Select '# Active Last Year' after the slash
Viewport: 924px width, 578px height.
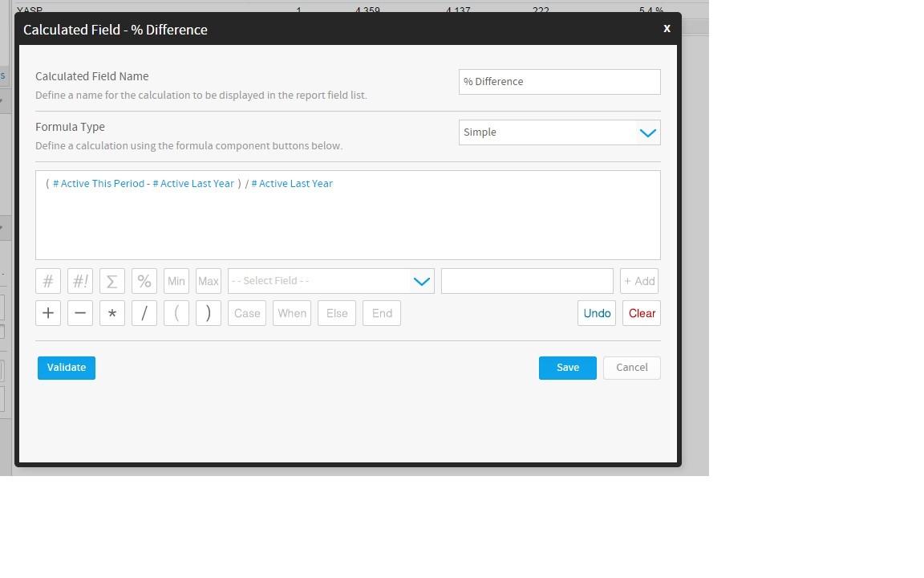292,184
